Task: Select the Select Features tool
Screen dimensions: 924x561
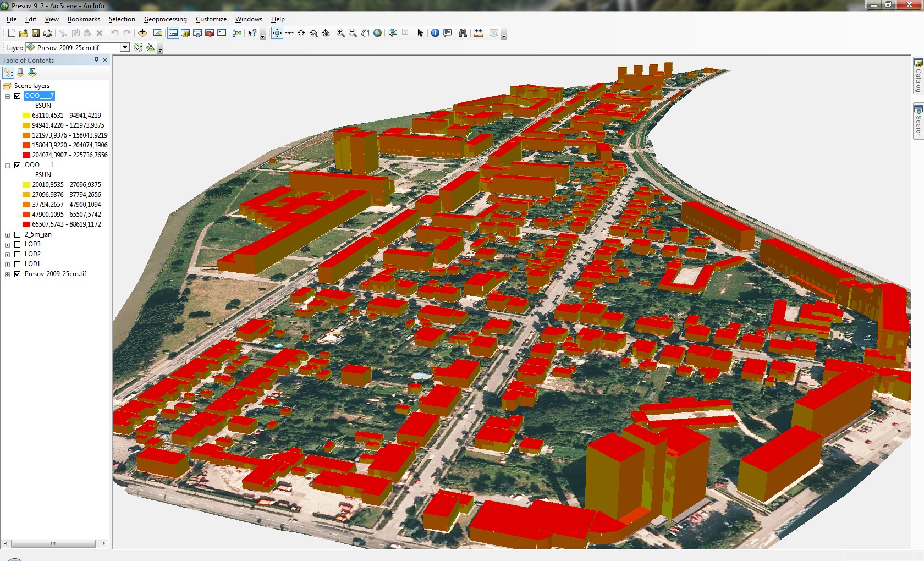Action: point(393,33)
